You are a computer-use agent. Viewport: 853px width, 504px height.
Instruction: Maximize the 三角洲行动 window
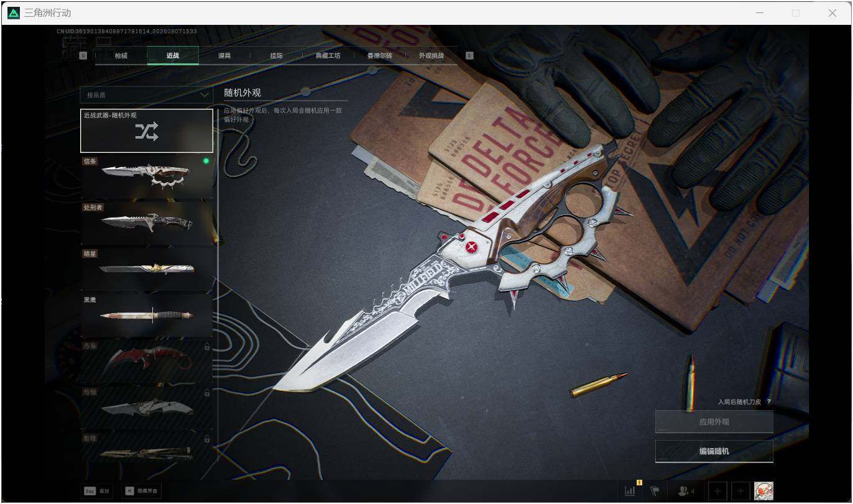(x=796, y=12)
